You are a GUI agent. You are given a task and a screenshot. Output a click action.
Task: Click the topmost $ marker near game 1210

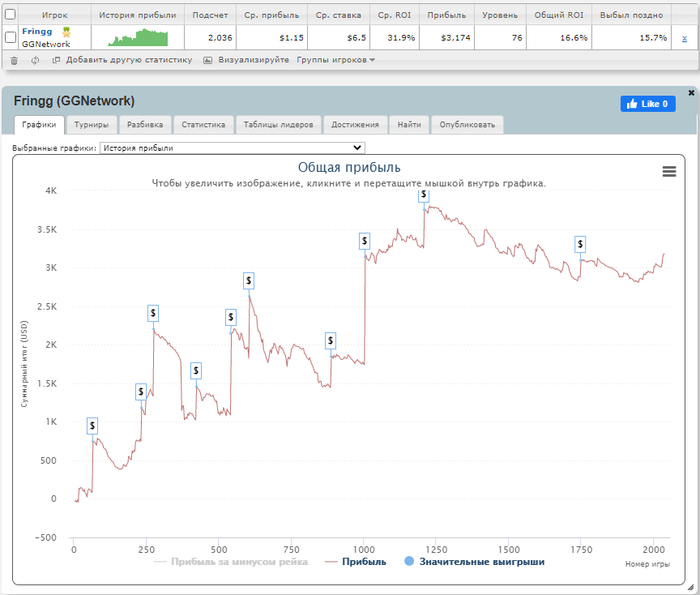coord(424,195)
